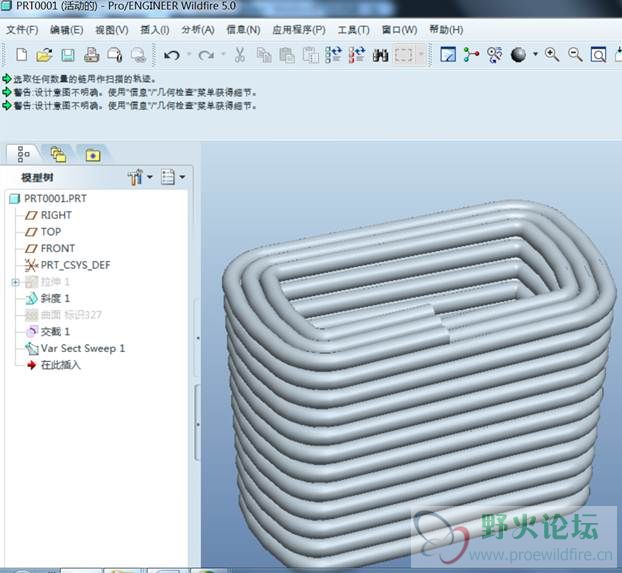622x573 pixels.
Task: Toggle the orient mode icon
Action: 495,55
